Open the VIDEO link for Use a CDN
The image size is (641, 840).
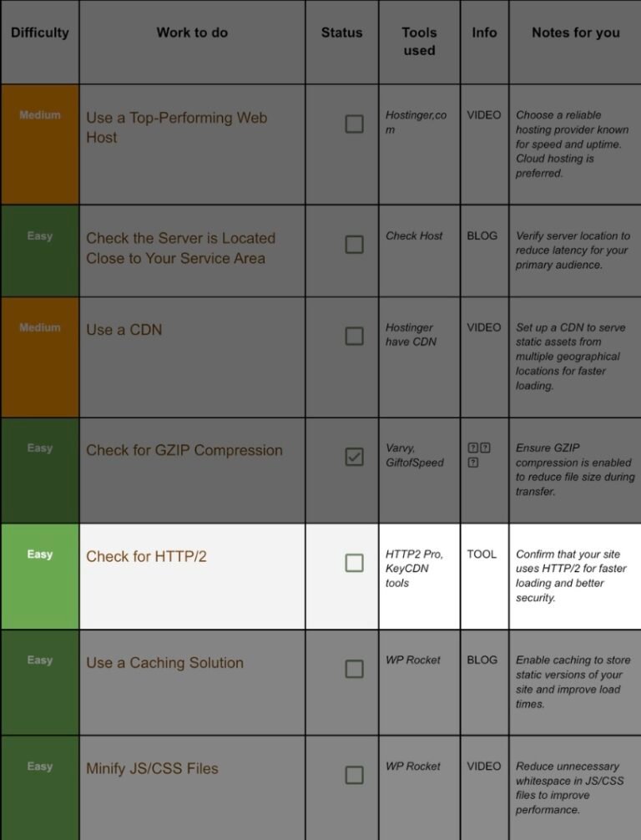point(483,327)
